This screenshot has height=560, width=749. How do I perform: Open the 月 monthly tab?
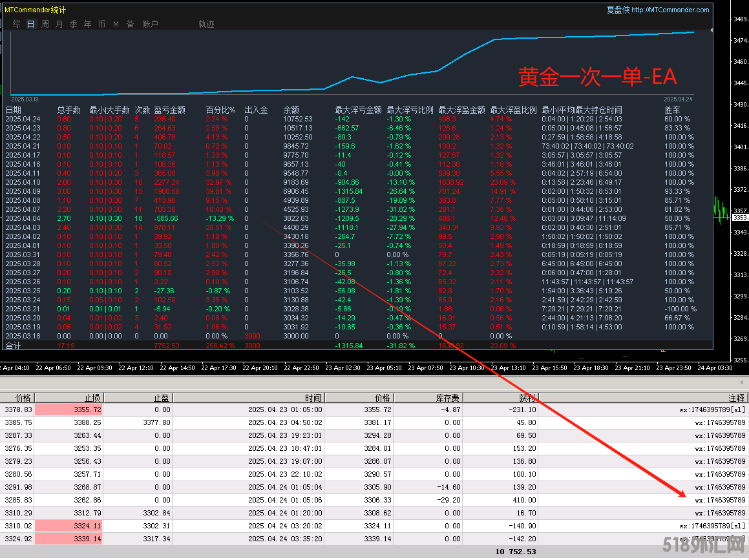coord(59,24)
